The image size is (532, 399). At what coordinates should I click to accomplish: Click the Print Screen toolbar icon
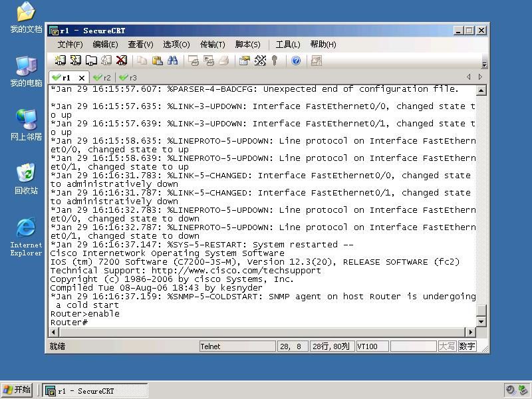194,61
